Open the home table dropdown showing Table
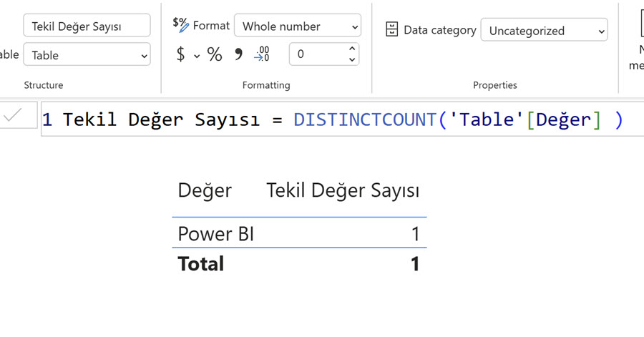 click(x=87, y=55)
